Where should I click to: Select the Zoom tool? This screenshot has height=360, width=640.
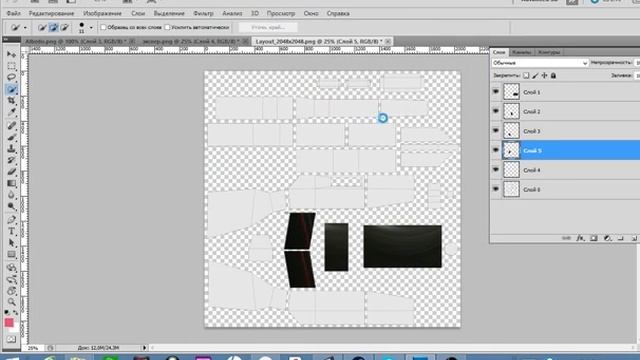[x=11, y=302]
